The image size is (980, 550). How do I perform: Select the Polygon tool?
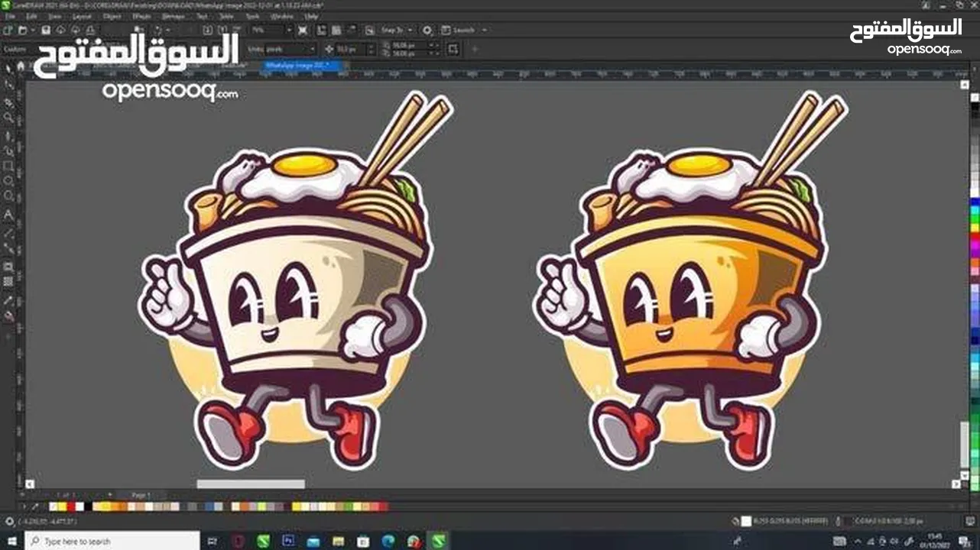(x=8, y=197)
